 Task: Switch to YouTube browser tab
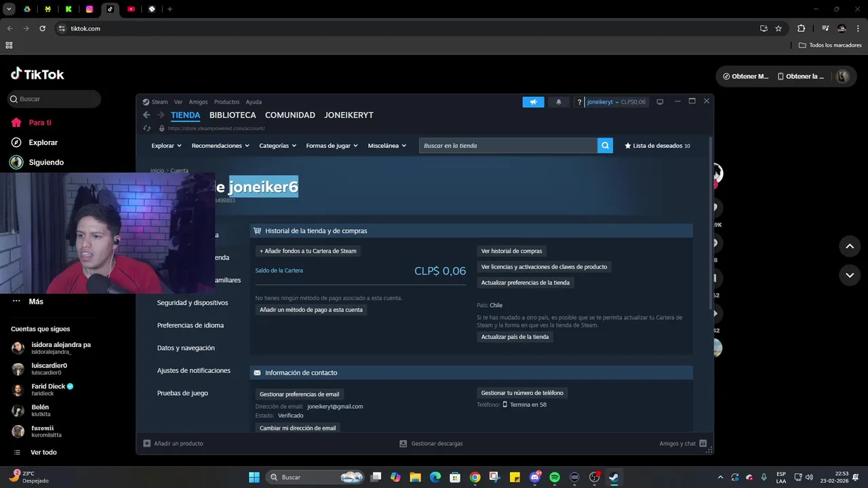(x=131, y=9)
